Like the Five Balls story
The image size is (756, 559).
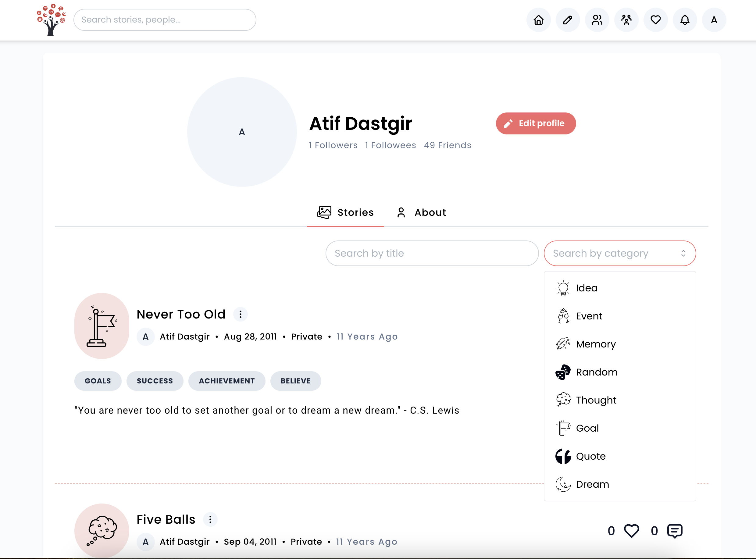coord(631,531)
